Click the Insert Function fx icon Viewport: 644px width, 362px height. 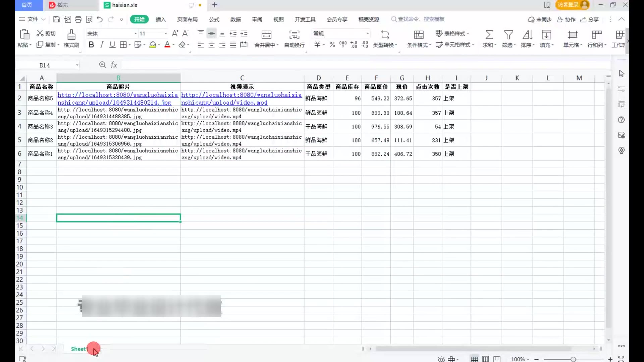[x=114, y=65]
